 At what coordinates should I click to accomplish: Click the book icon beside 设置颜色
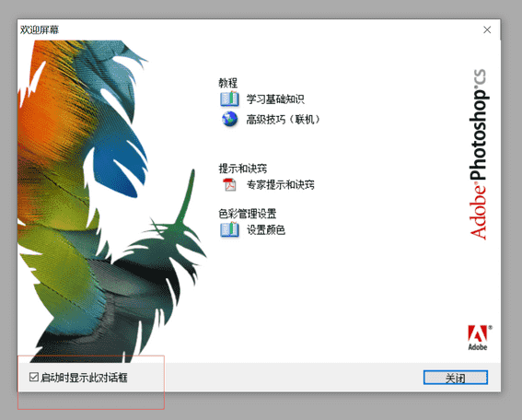click(x=229, y=230)
